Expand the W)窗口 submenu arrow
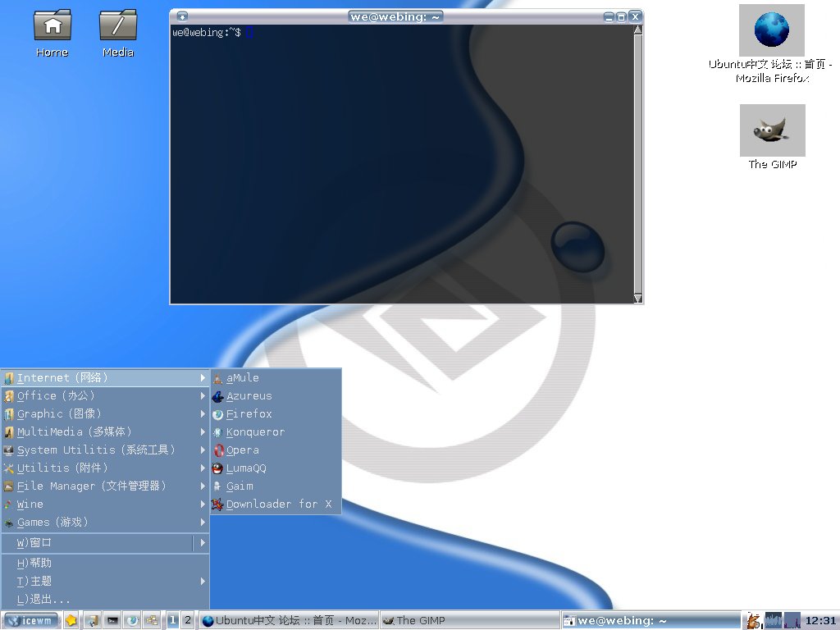 203,543
